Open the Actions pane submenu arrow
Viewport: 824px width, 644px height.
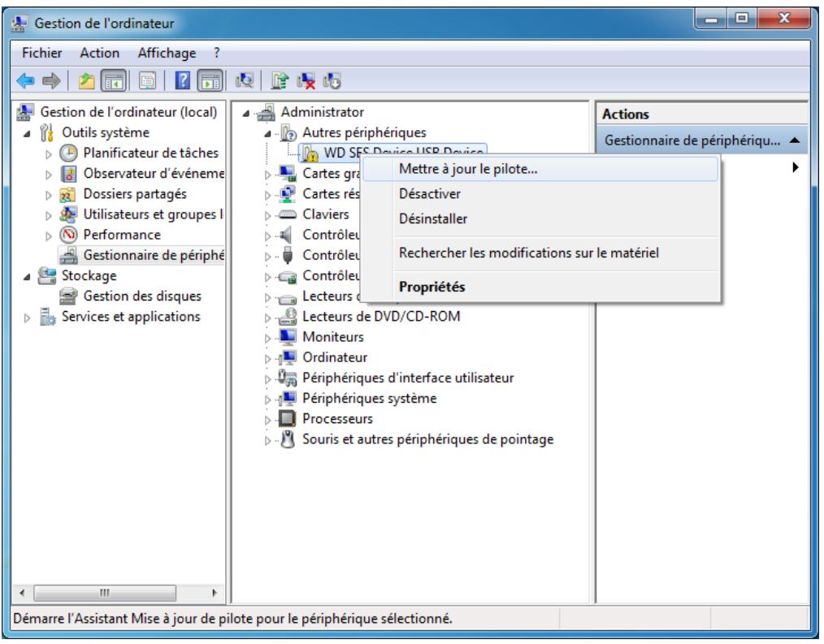(795, 167)
